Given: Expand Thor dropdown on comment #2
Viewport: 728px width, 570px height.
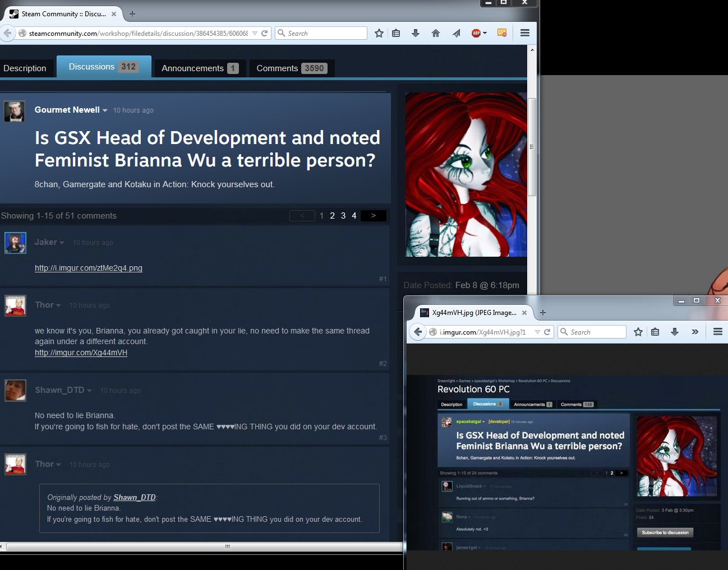Looking at the screenshot, I should click(58, 305).
